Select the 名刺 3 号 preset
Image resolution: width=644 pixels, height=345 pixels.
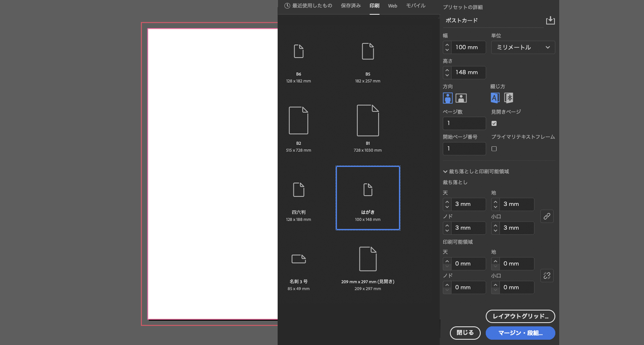(x=298, y=268)
